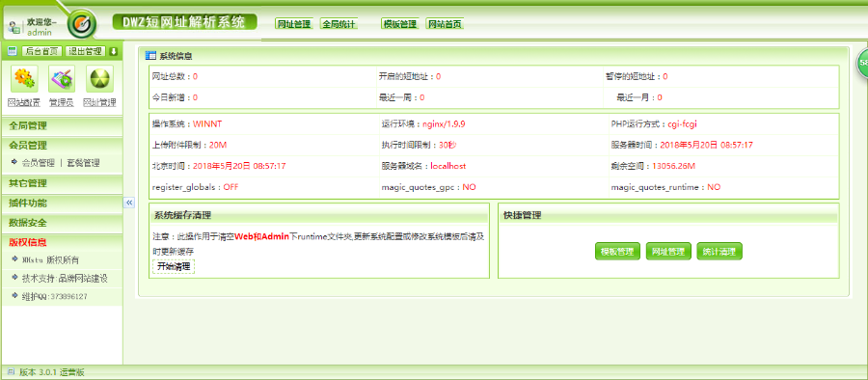Image resolution: width=868 pixels, height=380 pixels.
Task: Click the 上传附件限制 20M value
Action: click(218, 145)
